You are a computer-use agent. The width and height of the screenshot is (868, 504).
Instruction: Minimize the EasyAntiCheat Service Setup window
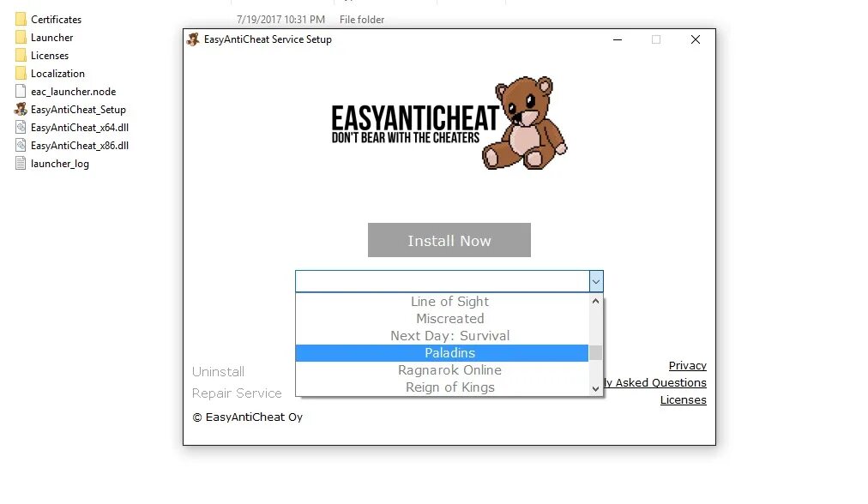(618, 39)
